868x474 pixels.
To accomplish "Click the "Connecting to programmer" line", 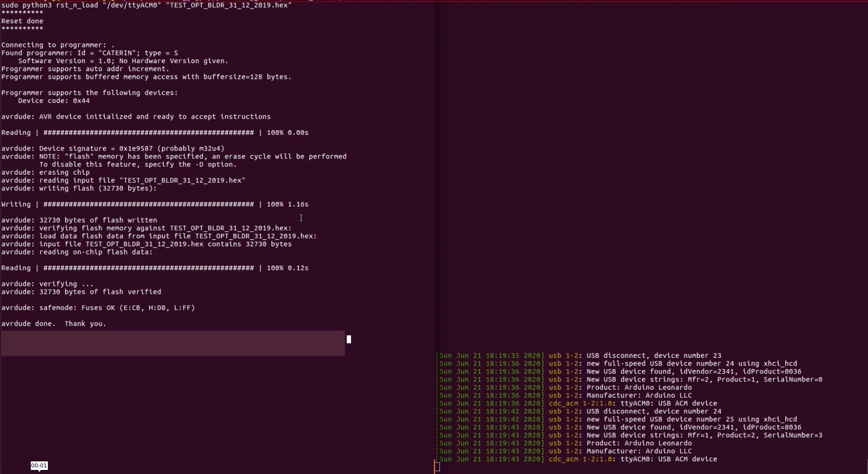I will pos(58,45).
